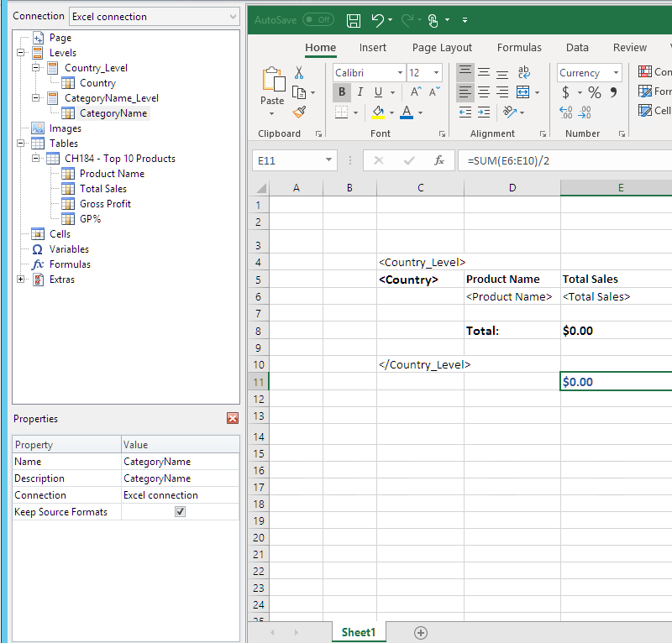Viewport: 672px width, 643px height.
Task: Toggle the AutoSave switch
Action: pos(318,20)
